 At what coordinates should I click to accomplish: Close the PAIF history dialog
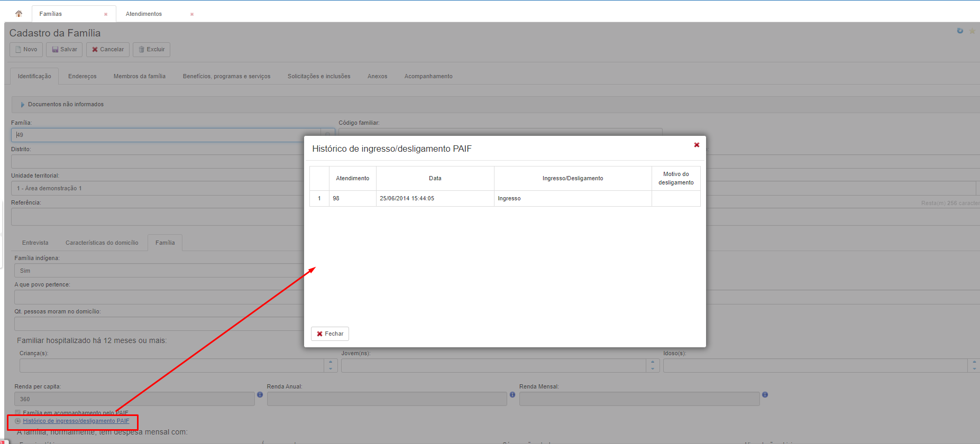click(x=697, y=145)
